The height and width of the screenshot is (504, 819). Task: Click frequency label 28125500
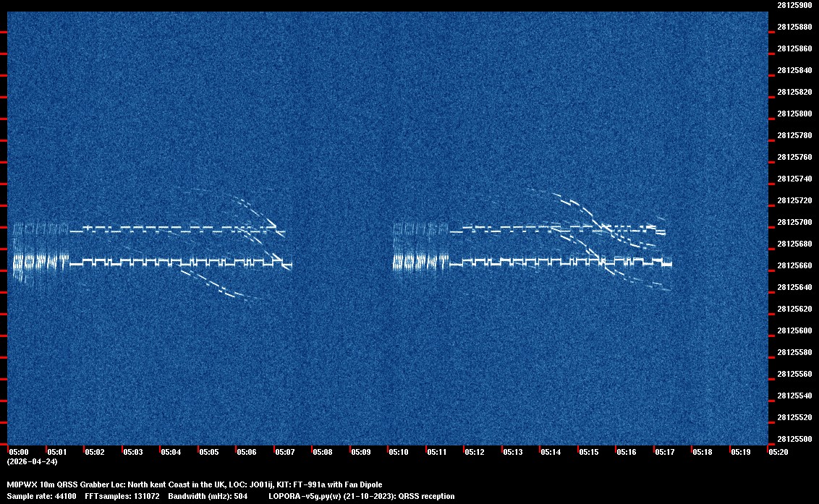pyautogui.click(x=794, y=439)
